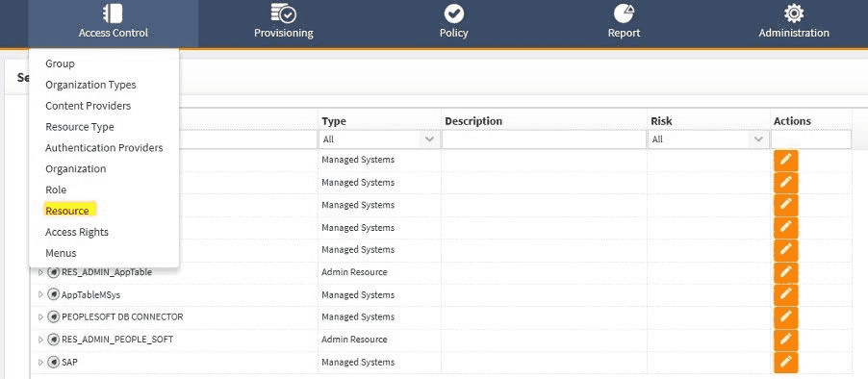Click the Administration gear icon

[x=794, y=13]
